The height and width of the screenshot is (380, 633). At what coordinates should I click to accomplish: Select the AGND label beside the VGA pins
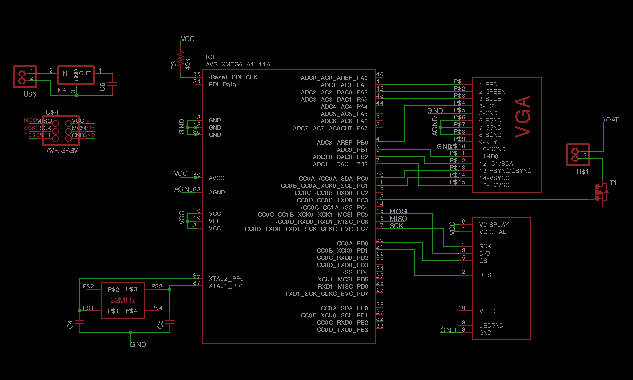(435, 126)
